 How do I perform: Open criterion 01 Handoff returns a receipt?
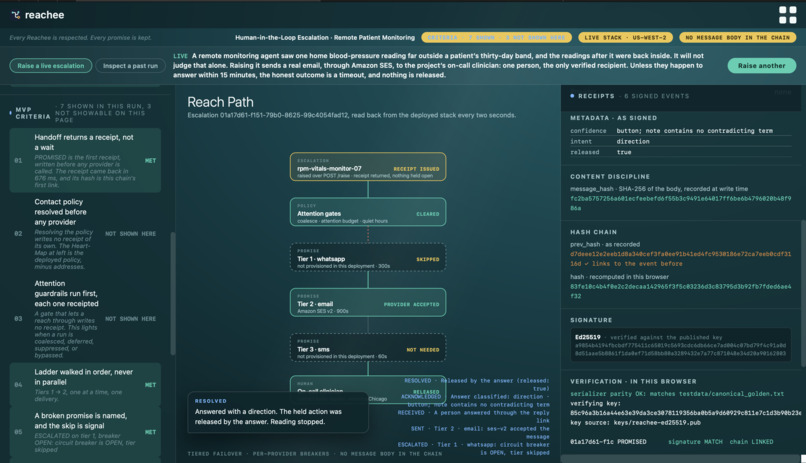(x=85, y=160)
